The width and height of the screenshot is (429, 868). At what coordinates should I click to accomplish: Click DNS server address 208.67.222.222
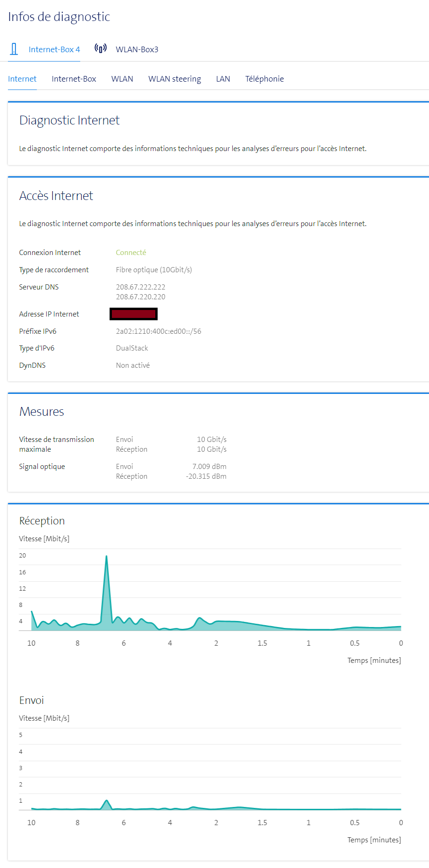coord(140,287)
